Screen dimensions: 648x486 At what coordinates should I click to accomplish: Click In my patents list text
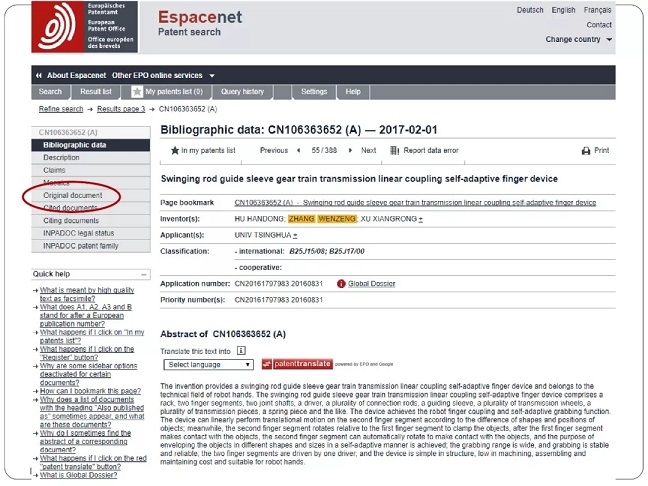click(208, 150)
